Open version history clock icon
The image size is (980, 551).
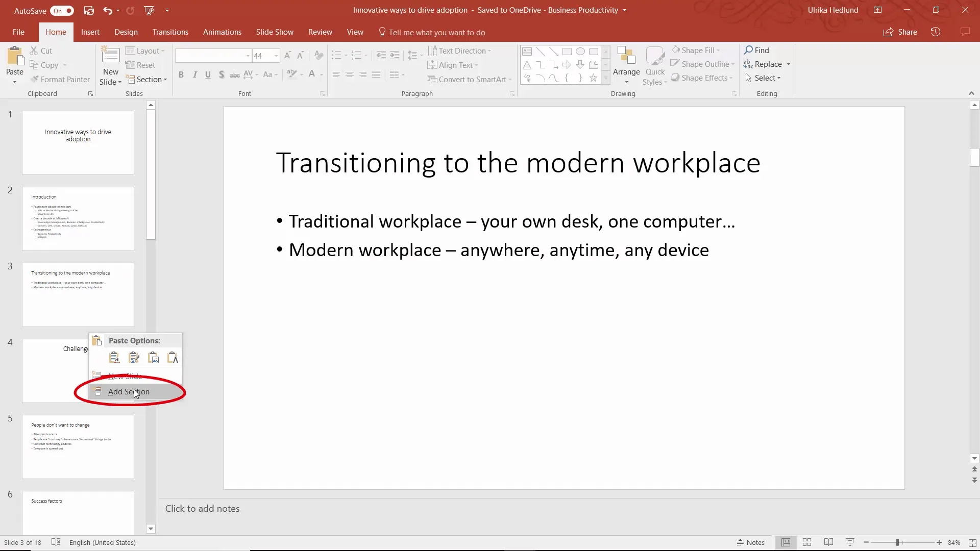(935, 32)
